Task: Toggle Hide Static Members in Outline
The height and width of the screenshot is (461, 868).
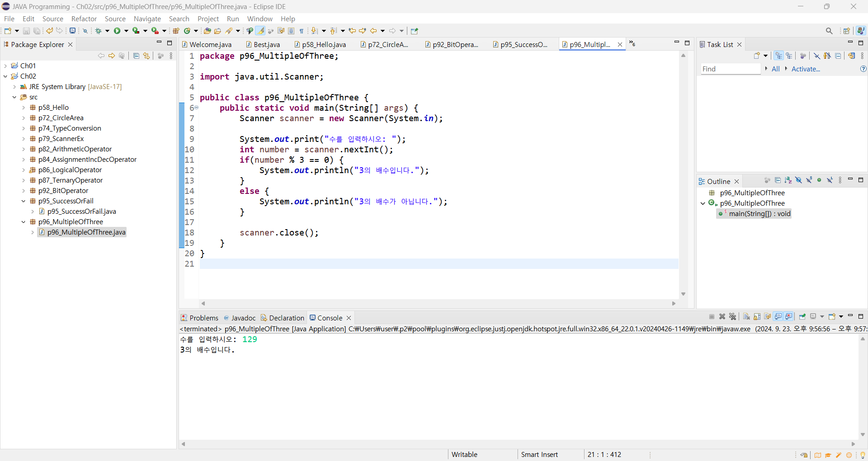Action: [809, 180]
